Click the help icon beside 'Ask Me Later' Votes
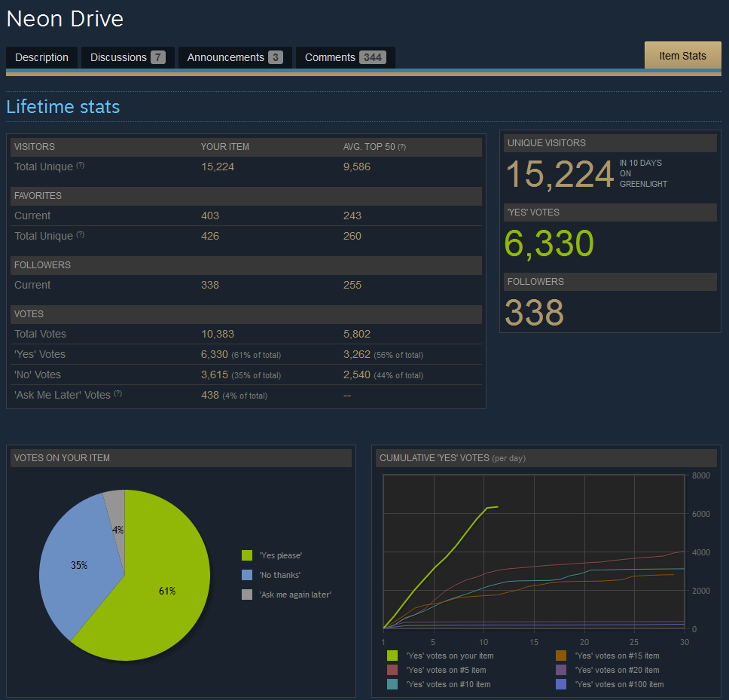The height and width of the screenshot is (700, 729). coord(118,393)
